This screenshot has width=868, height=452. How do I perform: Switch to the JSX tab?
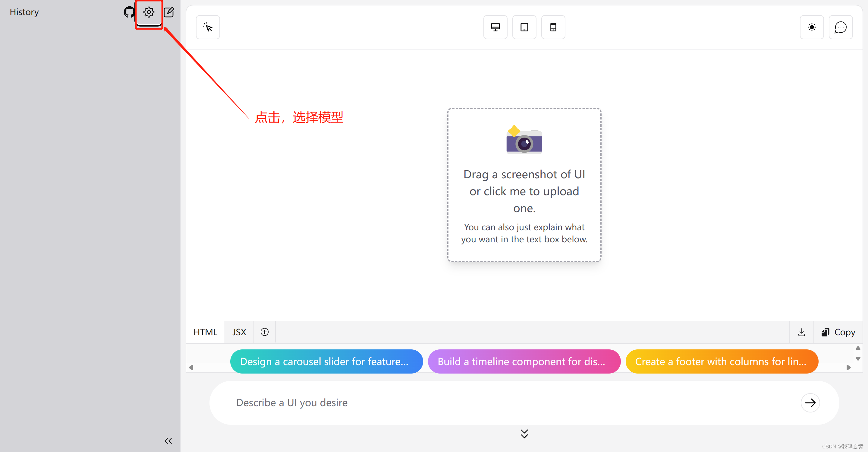239,332
